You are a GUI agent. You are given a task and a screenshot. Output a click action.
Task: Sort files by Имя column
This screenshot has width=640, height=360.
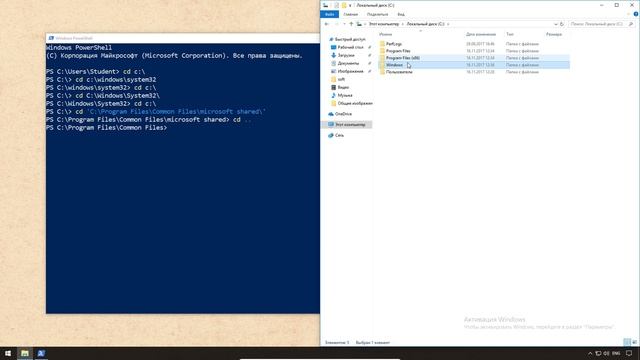[x=385, y=34]
